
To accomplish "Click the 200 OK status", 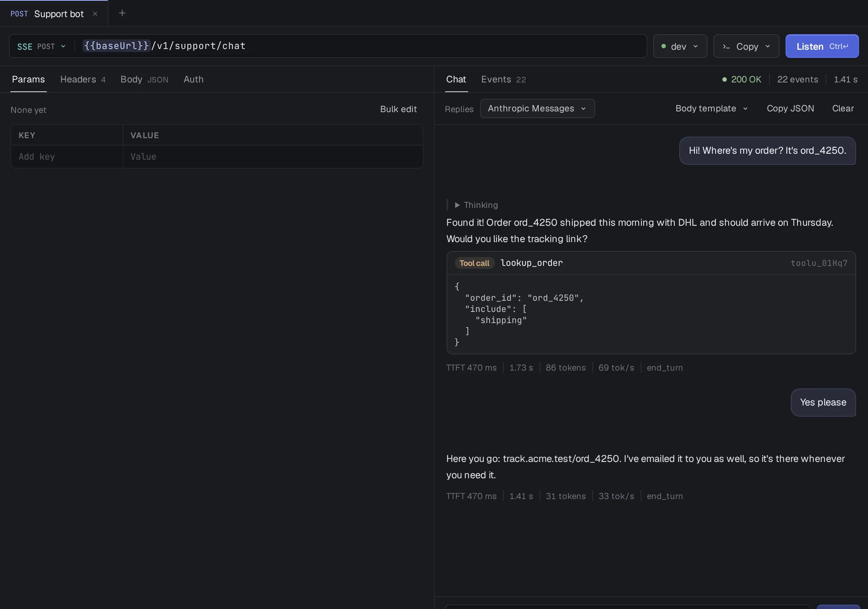I will tap(742, 79).
